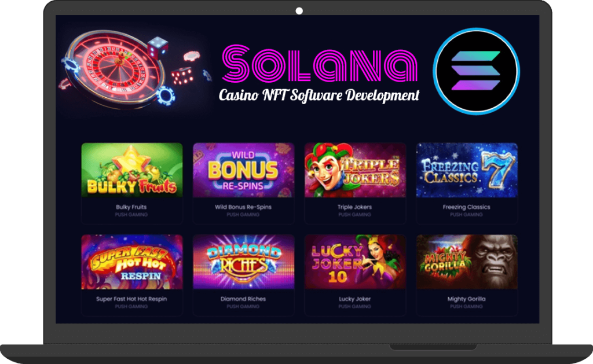The image size is (593, 364).
Task: Click Casino NFT Software Development subtitle
Action: click(x=319, y=95)
